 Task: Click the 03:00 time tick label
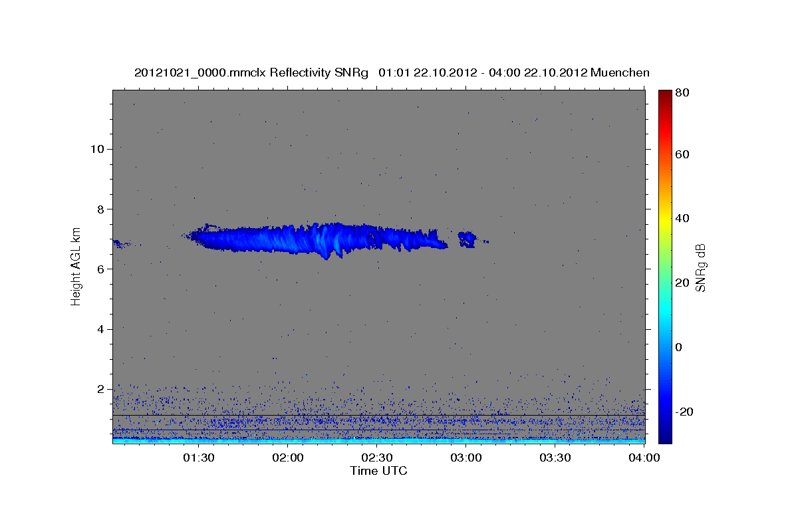466,458
